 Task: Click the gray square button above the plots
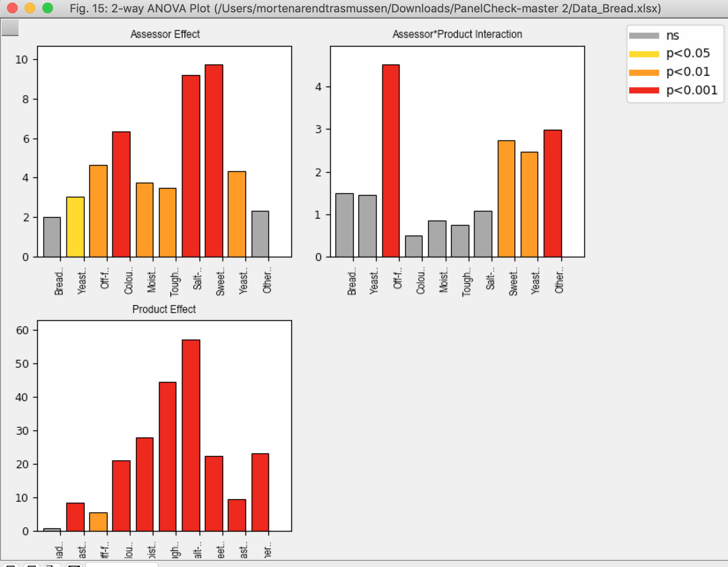click(10, 28)
